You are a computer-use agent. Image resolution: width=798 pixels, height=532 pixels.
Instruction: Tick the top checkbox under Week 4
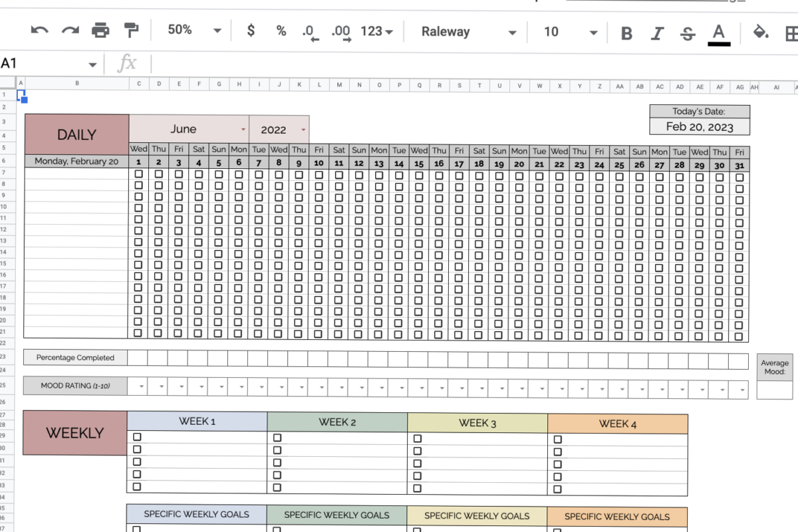tap(559, 438)
